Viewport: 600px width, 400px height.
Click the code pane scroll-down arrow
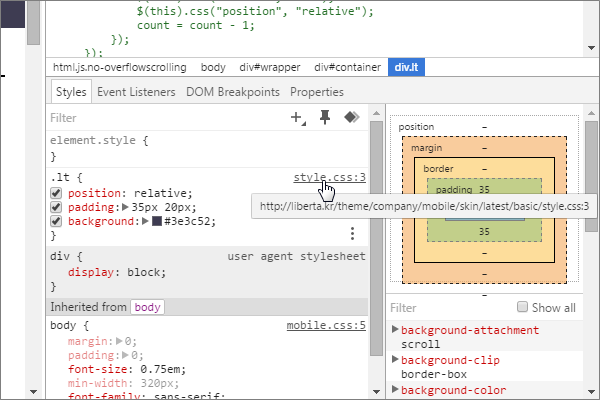tap(591, 48)
